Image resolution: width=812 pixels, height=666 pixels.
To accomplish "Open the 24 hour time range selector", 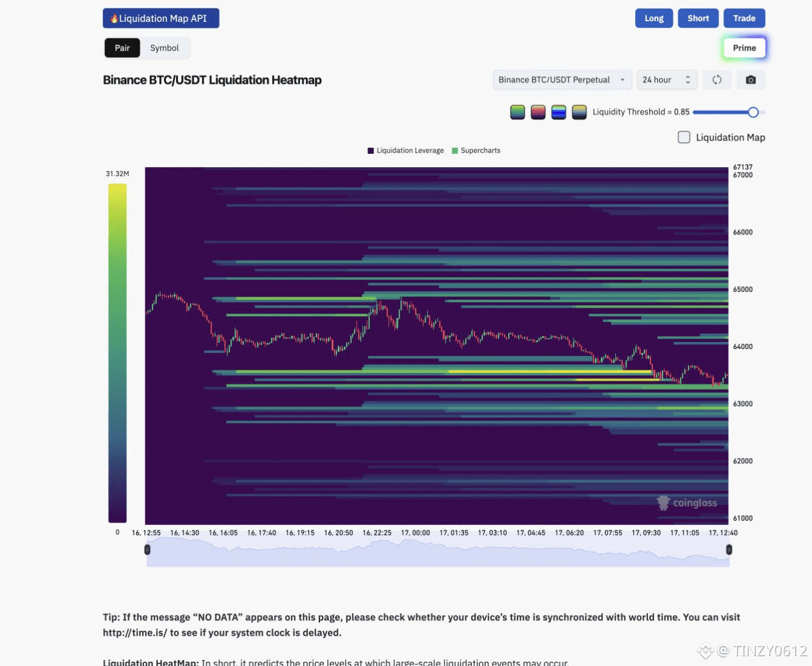I will point(667,80).
